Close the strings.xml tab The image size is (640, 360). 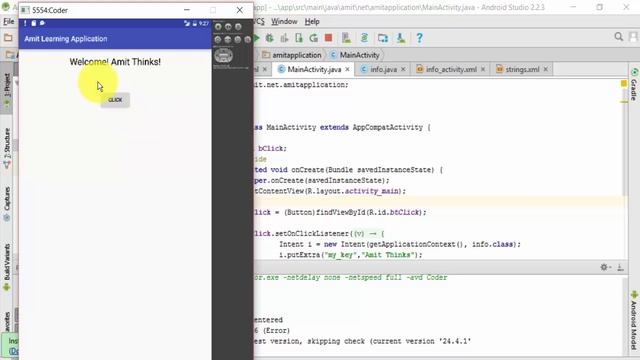pos(545,69)
